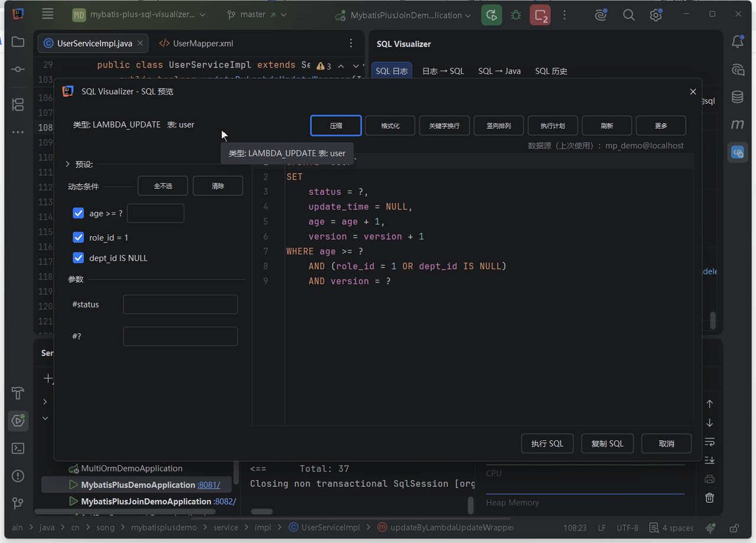Select the SQL → Java tab

500,71
